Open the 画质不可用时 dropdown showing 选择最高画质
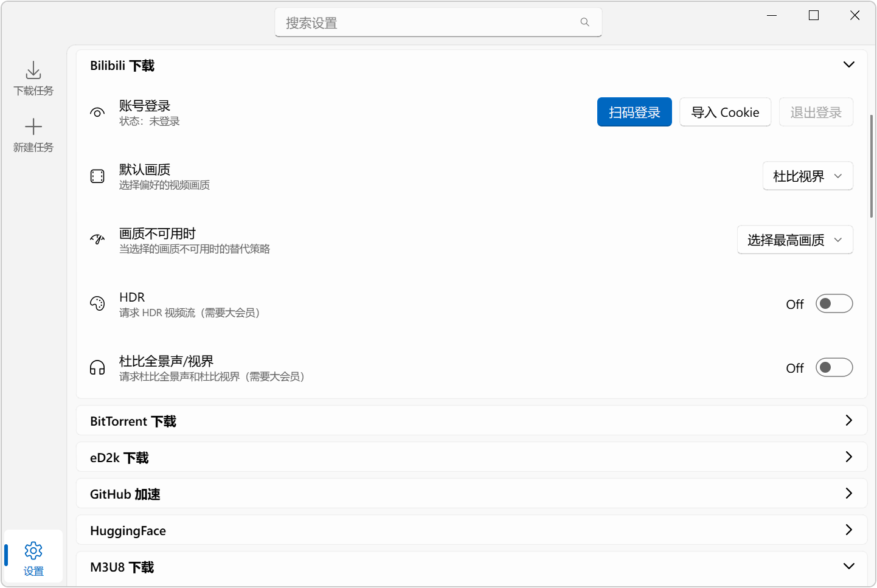Viewport: 877px width, 588px height. click(x=795, y=240)
